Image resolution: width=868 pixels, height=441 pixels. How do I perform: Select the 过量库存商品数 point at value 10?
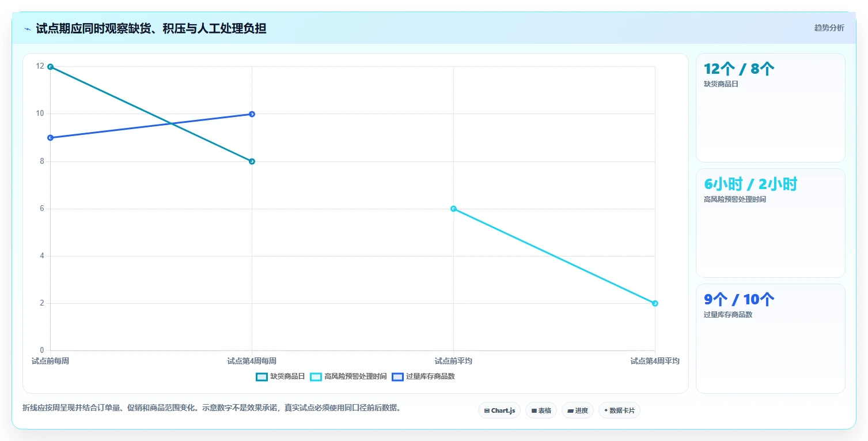[252, 114]
